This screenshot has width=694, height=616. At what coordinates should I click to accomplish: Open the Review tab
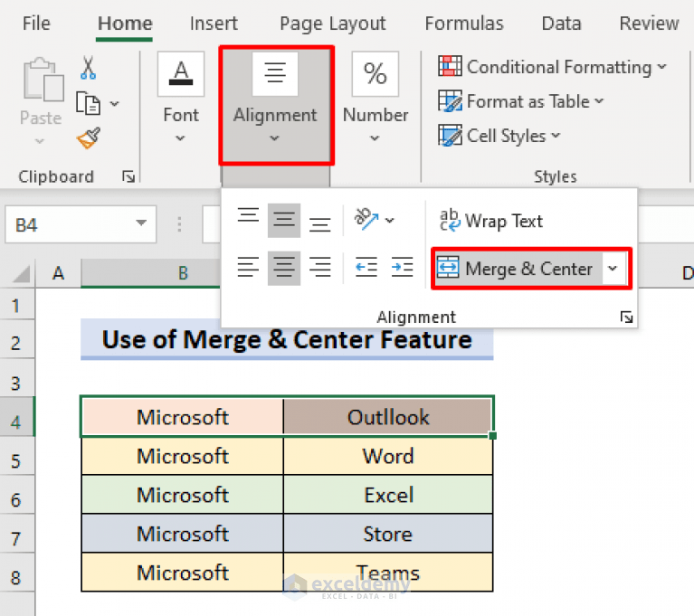(x=649, y=24)
